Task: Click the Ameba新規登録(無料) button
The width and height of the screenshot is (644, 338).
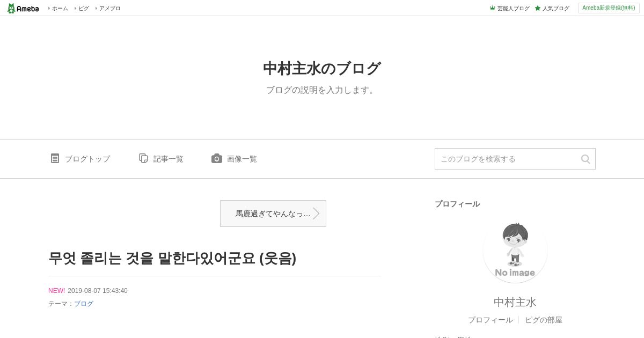Action: pos(609,8)
